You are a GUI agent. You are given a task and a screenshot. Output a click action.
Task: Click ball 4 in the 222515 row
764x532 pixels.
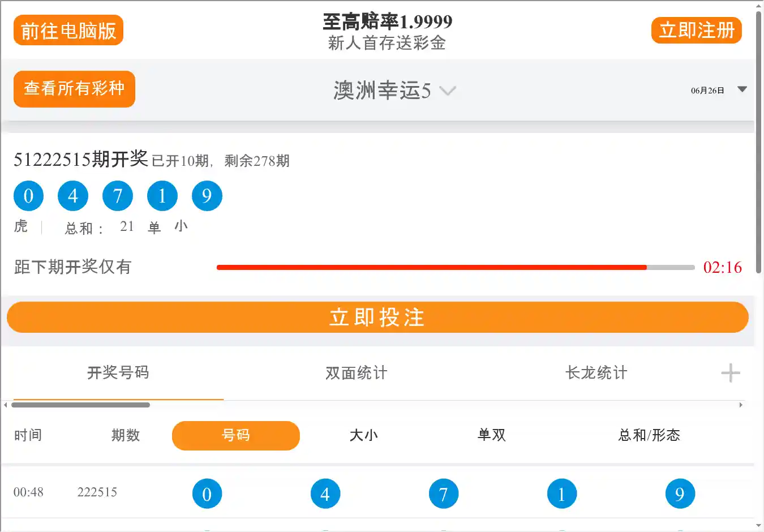325,494
